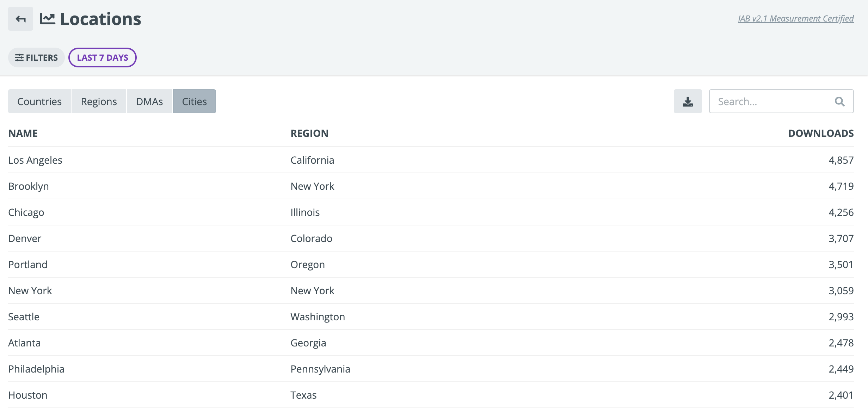Select the Cities tab
Screen dimensions: 868x411
click(x=194, y=101)
